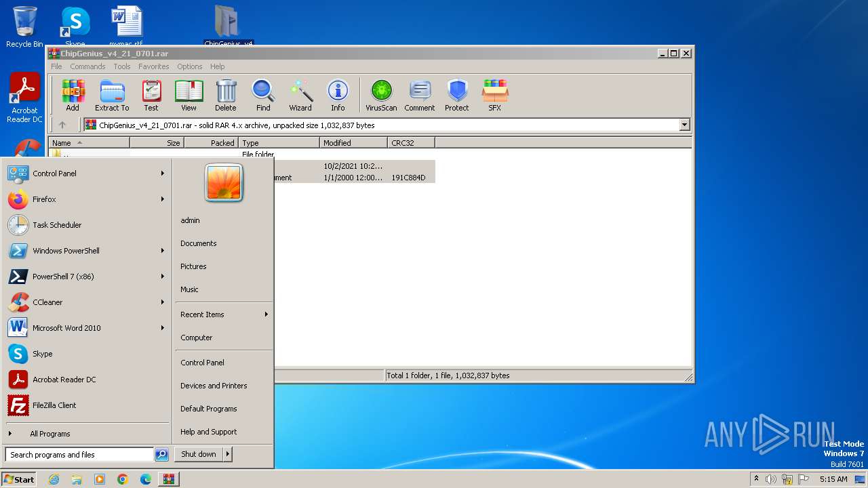The width and height of the screenshot is (868, 488).
Task: Create SFX archive
Action: [x=495, y=96]
